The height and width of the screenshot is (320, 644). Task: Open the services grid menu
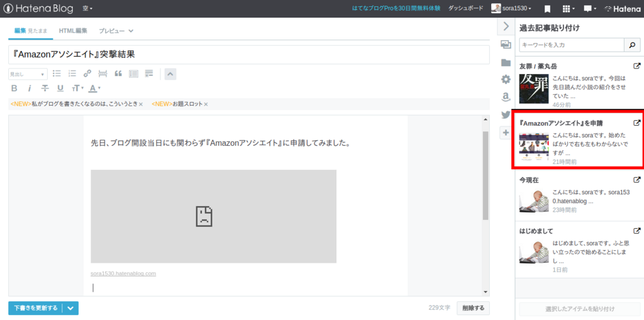tap(568, 9)
